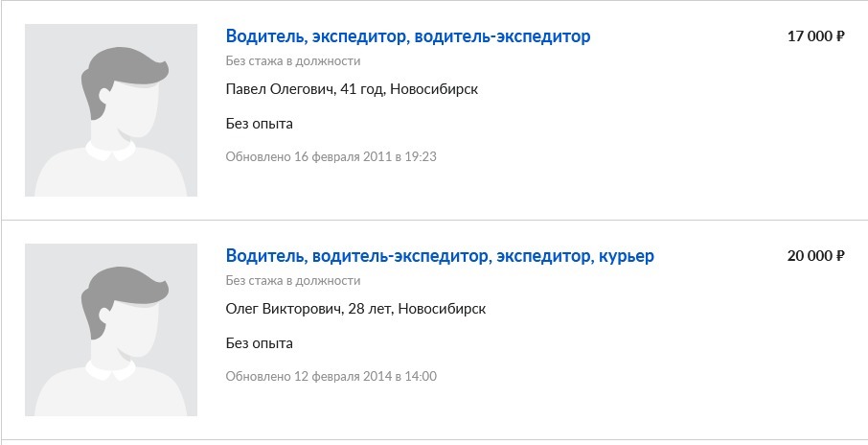Click the ruble sign beside 20 000
Image resolution: width=868 pixels, height=445 pixels.
pos(840,256)
